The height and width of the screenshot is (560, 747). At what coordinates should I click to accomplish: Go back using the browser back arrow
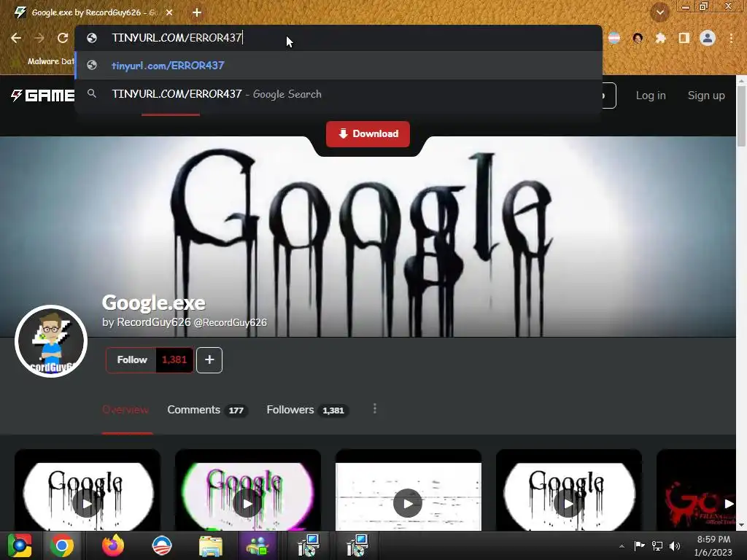pyautogui.click(x=16, y=38)
